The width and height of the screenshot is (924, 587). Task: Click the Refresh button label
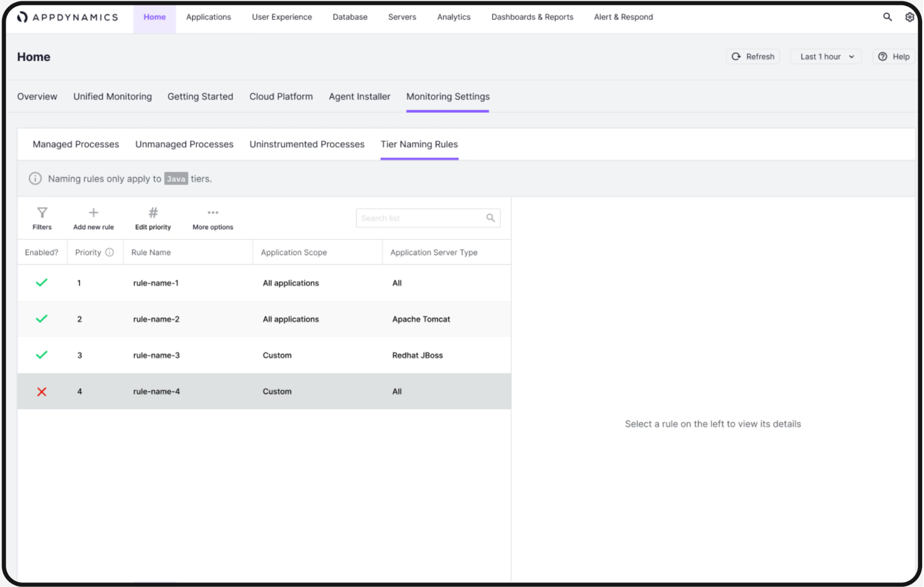(x=760, y=57)
